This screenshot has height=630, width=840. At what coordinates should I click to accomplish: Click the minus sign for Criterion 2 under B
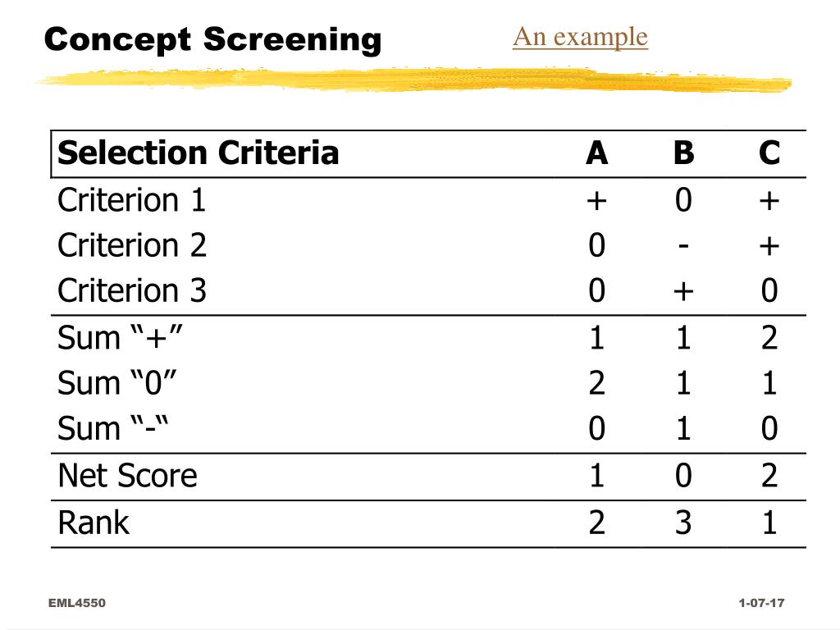(x=683, y=246)
